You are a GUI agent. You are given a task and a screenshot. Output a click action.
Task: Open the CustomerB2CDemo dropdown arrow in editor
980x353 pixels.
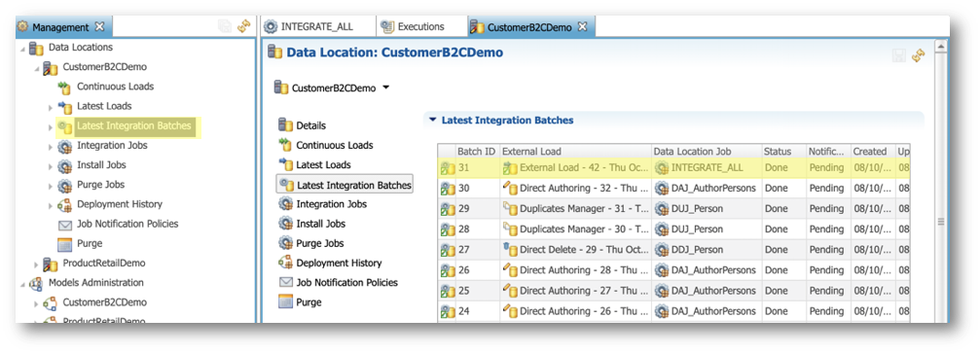tap(385, 88)
